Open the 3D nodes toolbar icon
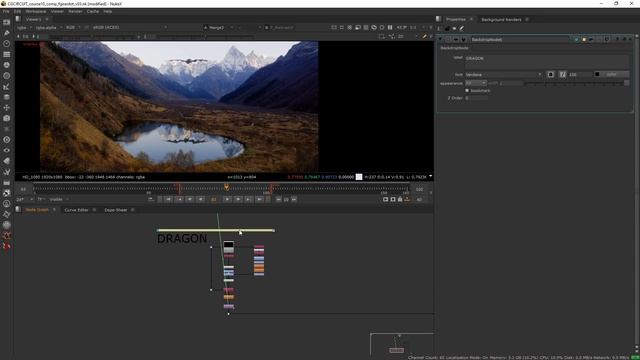 point(7,118)
